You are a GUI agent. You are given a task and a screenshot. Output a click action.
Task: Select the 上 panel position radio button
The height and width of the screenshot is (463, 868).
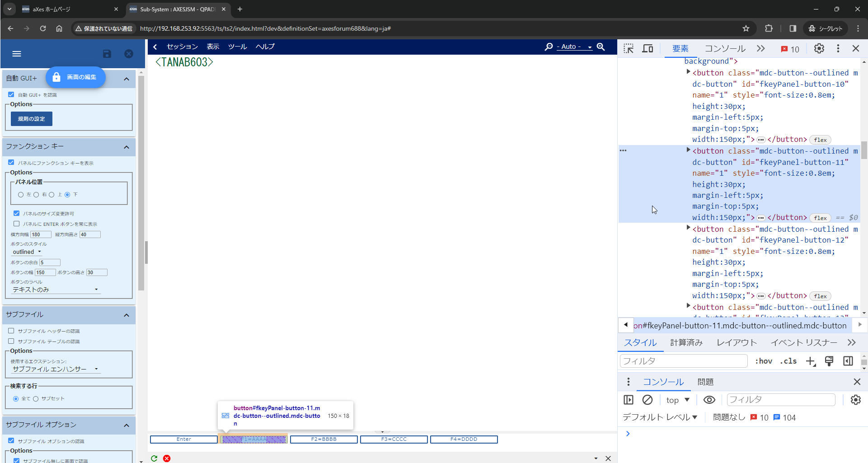[x=52, y=195]
